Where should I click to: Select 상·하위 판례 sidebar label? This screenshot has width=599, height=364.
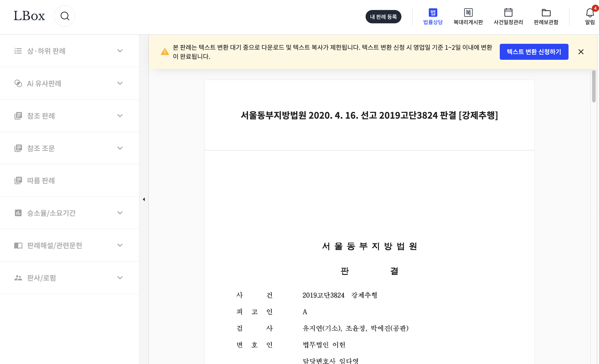(x=46, y=51)
